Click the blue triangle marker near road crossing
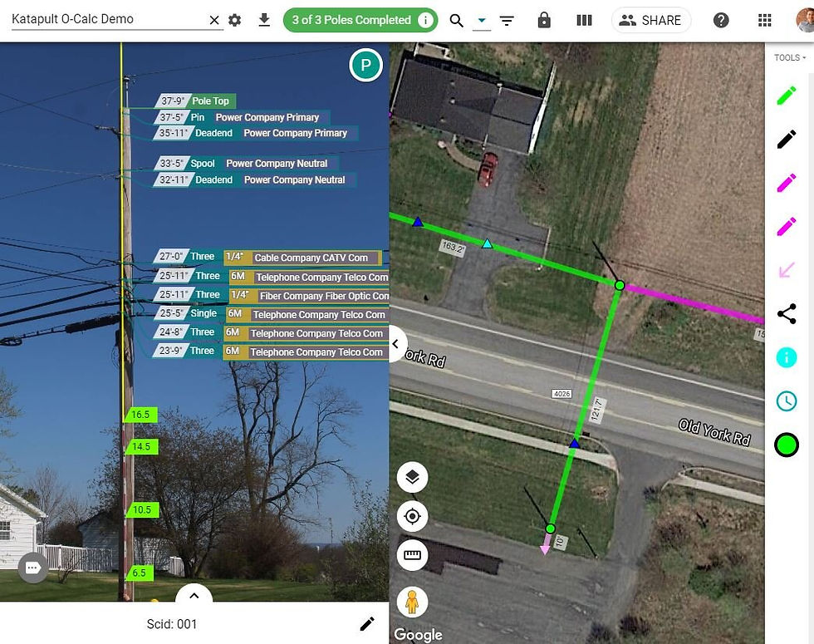This screenshot has width=814, height=644. [574, 444]
